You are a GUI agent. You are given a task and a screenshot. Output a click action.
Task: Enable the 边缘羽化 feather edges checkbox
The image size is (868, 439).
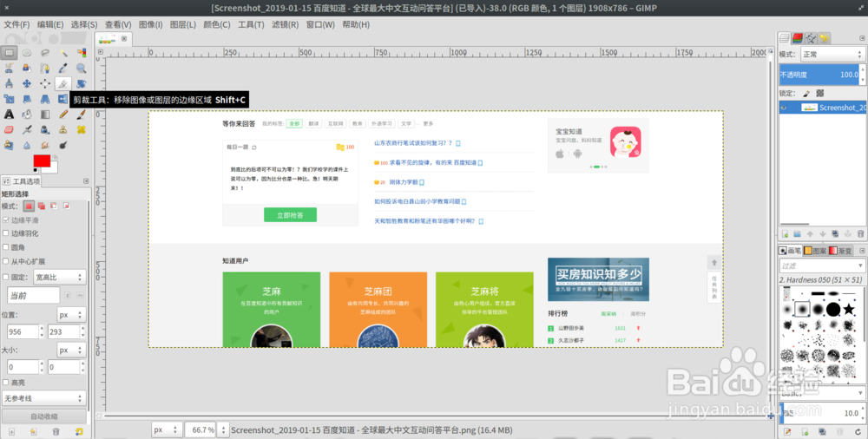tap(6, 233)
